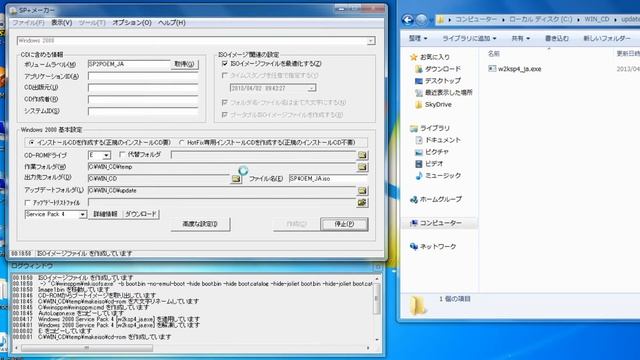Click the log window horizontal scrollbar
This screenshot has width=640, height=360.
87,348
